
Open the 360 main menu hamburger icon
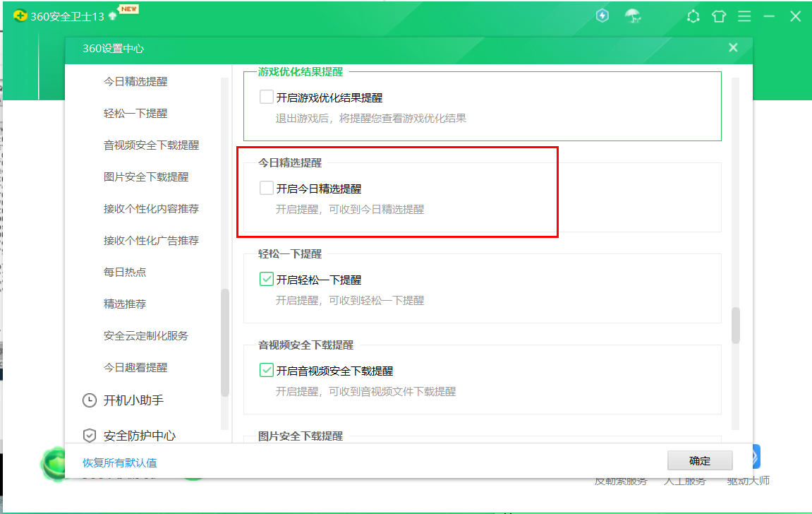[744, 16]
